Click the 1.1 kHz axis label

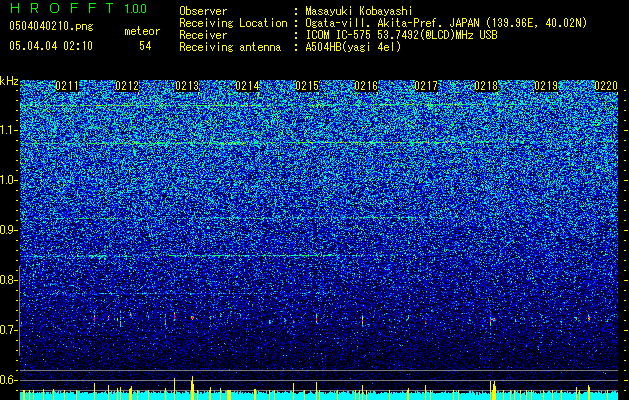9,130
